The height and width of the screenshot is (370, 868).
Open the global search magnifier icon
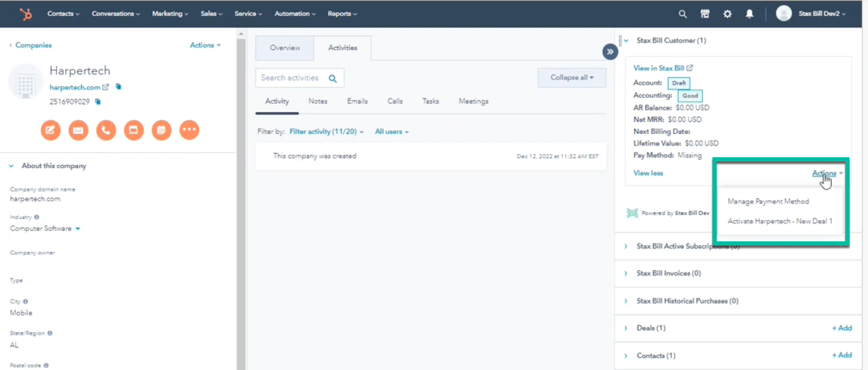click(x=683, y=14)
